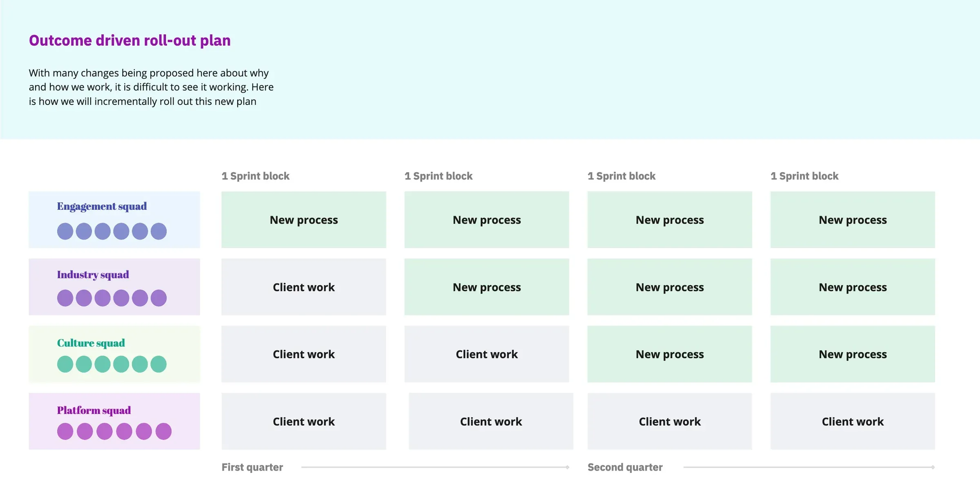Image resolution: width=980 pixels, height=502 pixels.
Task: Select first member dot in Engagement squad
Action: pos(65,231)
